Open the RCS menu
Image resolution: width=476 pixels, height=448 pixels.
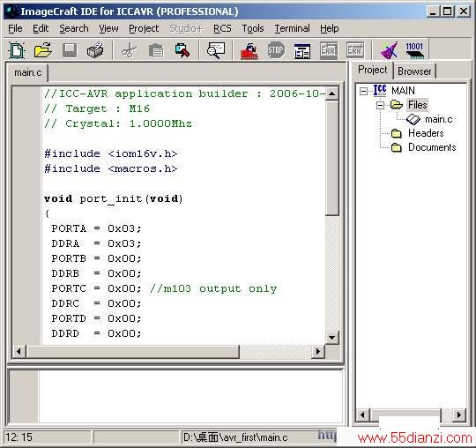pos(222,28)
